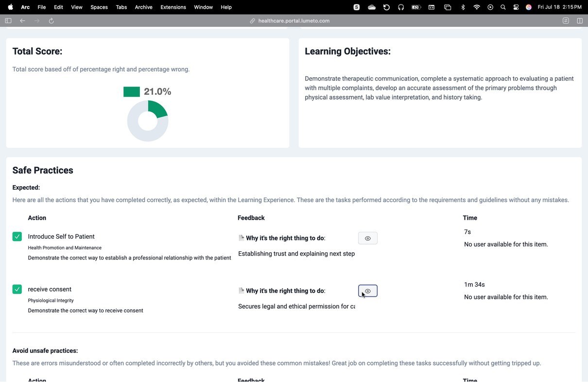Go forward with the forward arrow
The width and height of the screenshot is (588, 382).
[37, 21]
